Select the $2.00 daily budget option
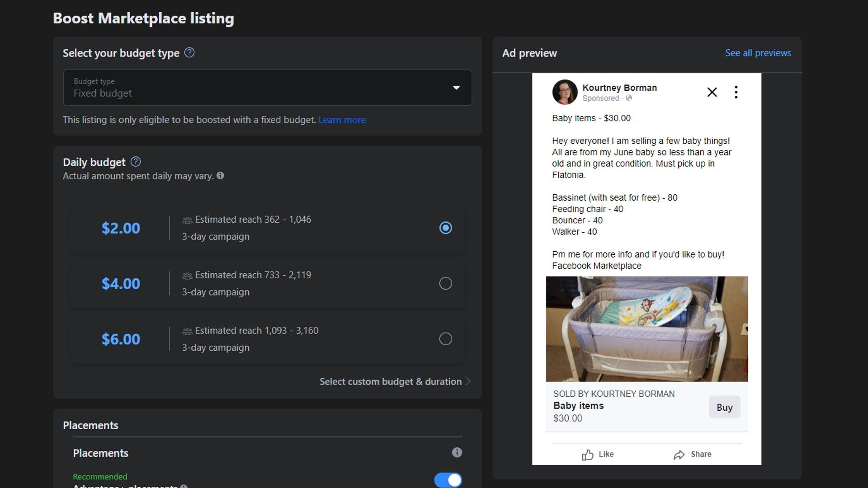The width and height of the screenshot is (868, 488). (x=445, y=228)
